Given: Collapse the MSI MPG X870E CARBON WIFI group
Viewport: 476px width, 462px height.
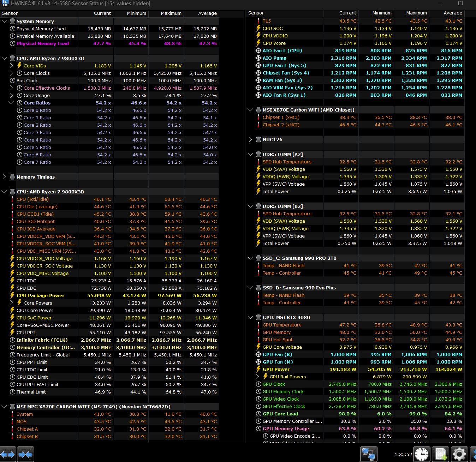Looking at the screenshot, I should (x=4, y=407).
